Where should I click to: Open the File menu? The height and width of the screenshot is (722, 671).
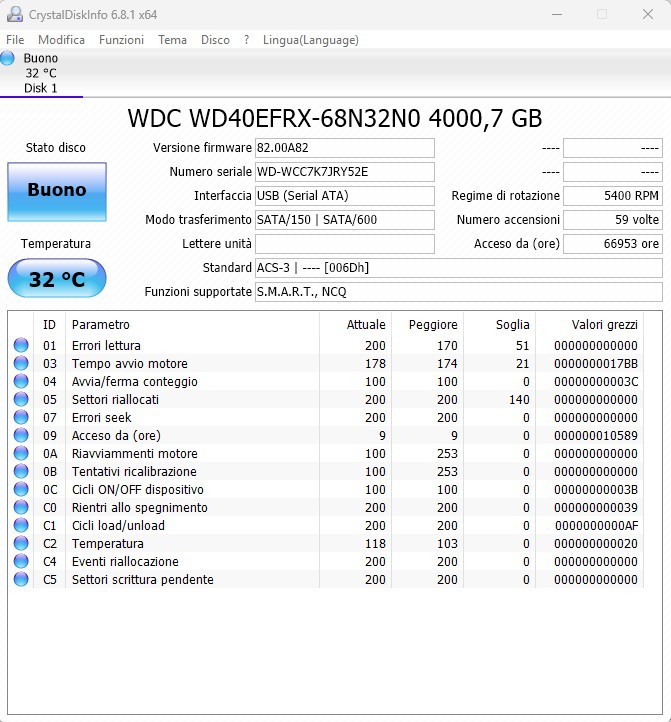[15, 40]
